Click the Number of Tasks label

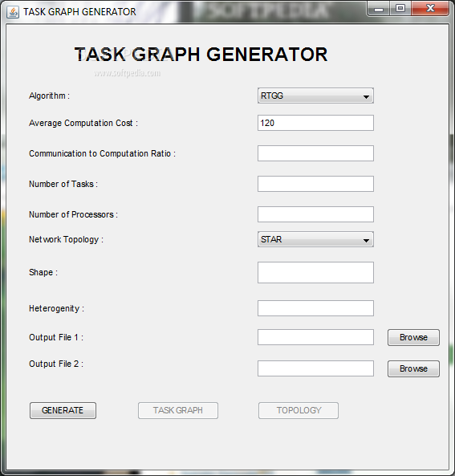[x=63, y=184]
